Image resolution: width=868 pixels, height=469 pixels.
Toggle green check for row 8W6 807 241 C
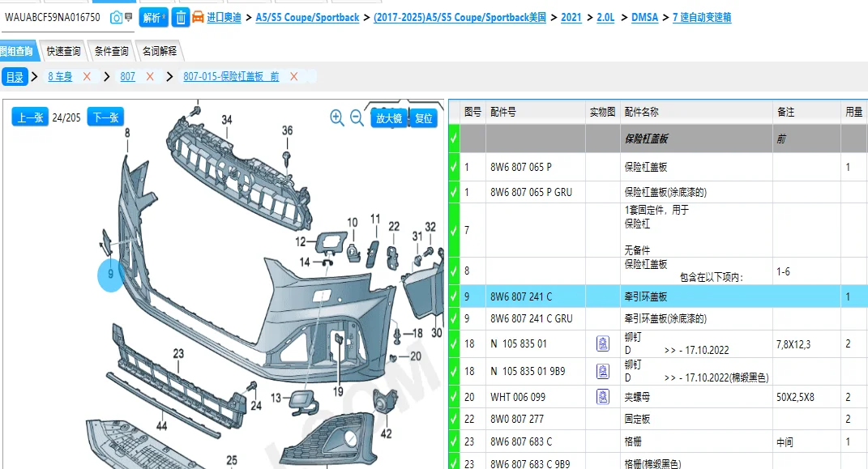tap(454, 296)
